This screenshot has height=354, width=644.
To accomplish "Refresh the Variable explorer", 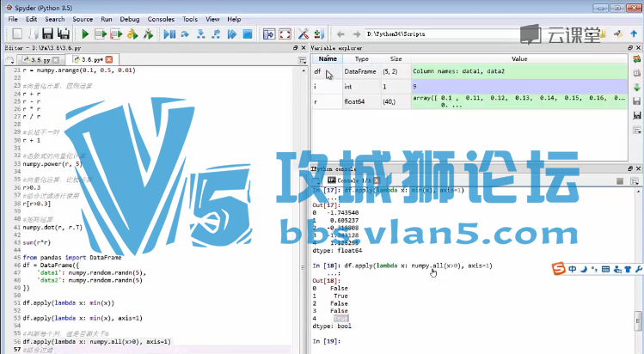I will tap(637, 59).
